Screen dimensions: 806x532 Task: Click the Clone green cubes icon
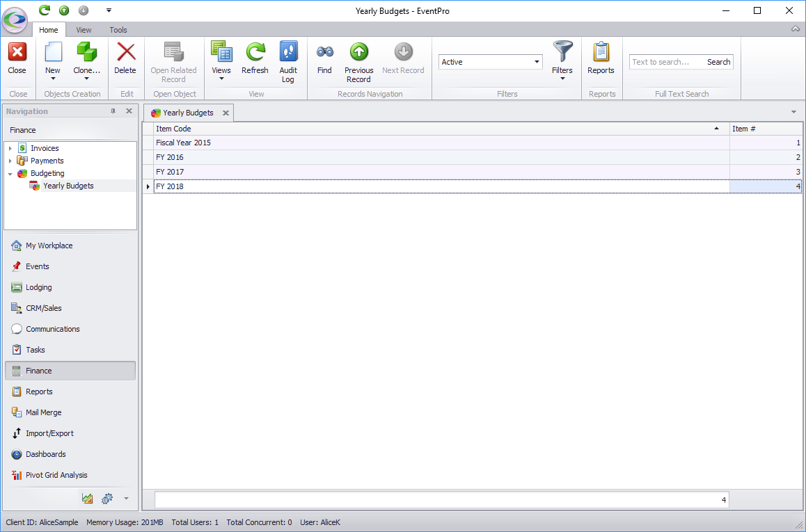point(86,52)
